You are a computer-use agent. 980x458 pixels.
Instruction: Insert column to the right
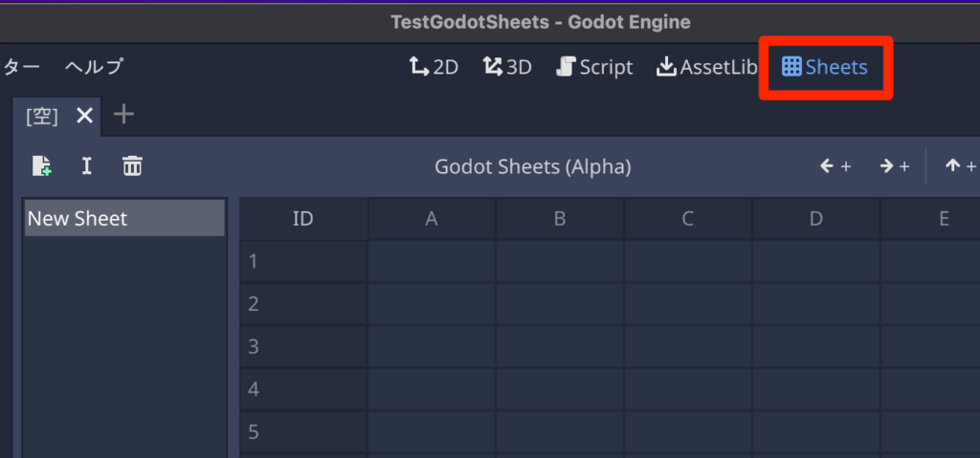pos(895,166)
